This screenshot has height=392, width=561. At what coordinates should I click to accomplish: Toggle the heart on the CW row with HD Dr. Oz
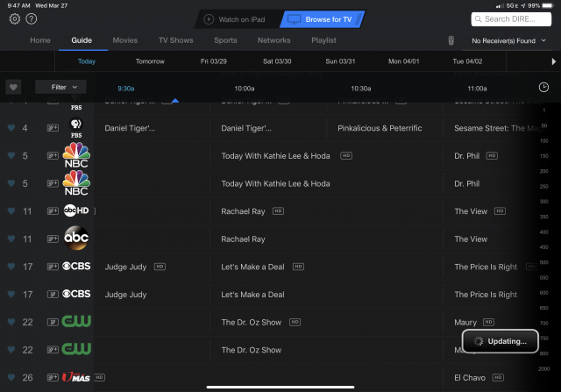click(11, 322)
